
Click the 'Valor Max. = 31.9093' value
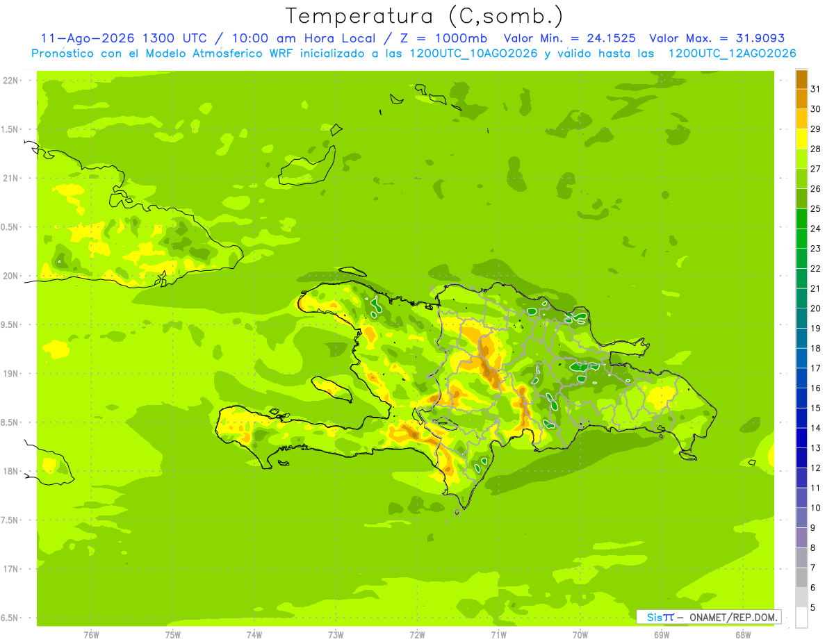[x=717, y=38]
